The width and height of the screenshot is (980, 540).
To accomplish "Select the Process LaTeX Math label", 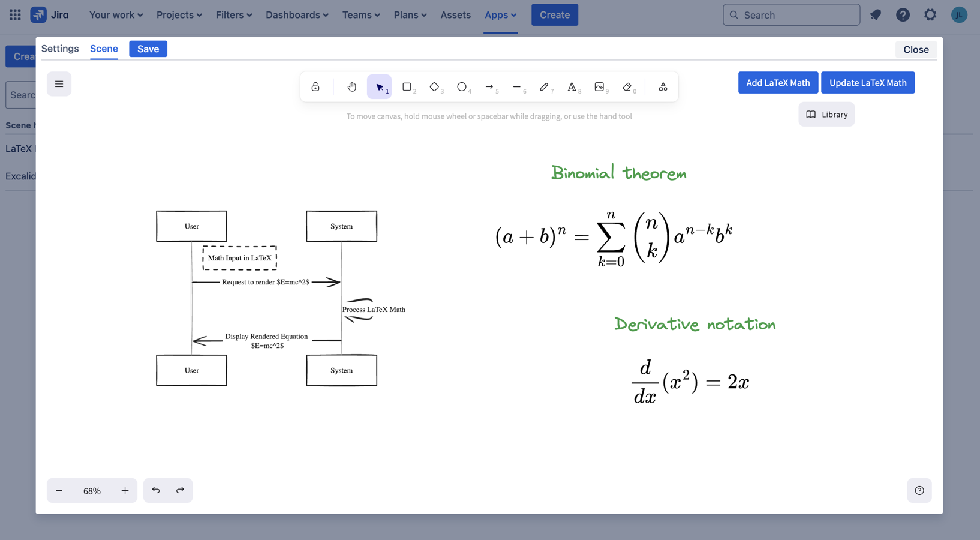I will [374, 310].
